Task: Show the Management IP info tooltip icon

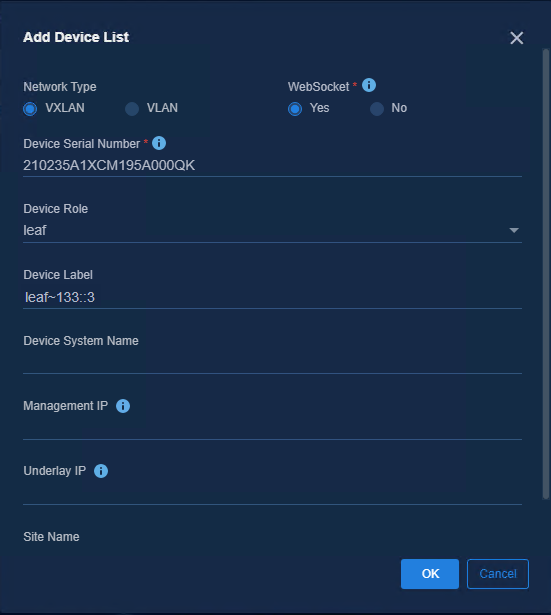Action: pyautogui.click(x=123, y=406)
